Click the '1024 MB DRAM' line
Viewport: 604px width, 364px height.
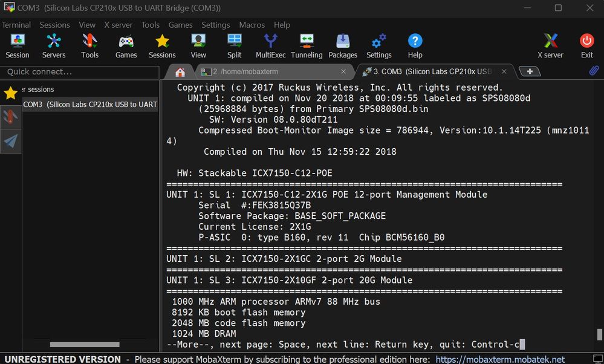click(204, 334)
